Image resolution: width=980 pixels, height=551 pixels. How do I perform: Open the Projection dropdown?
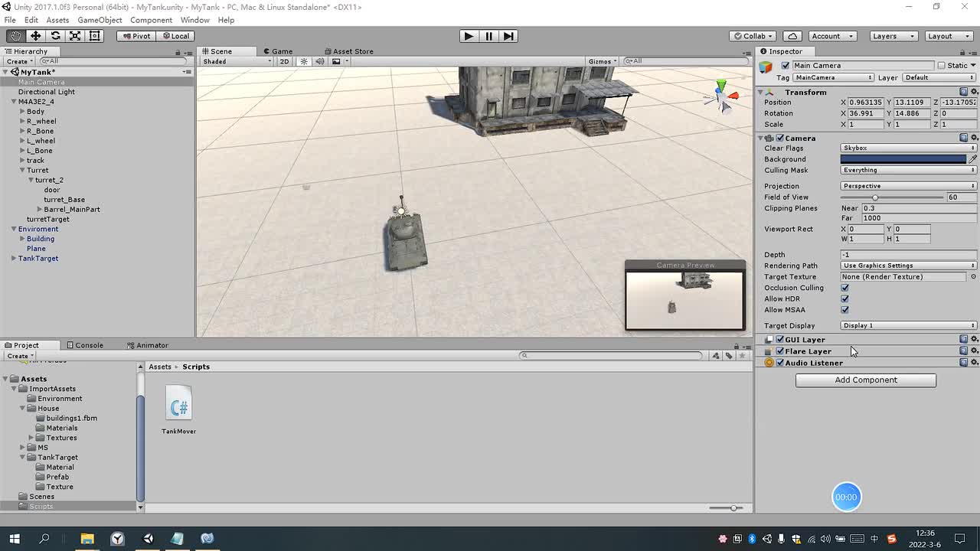pos(908,186)
